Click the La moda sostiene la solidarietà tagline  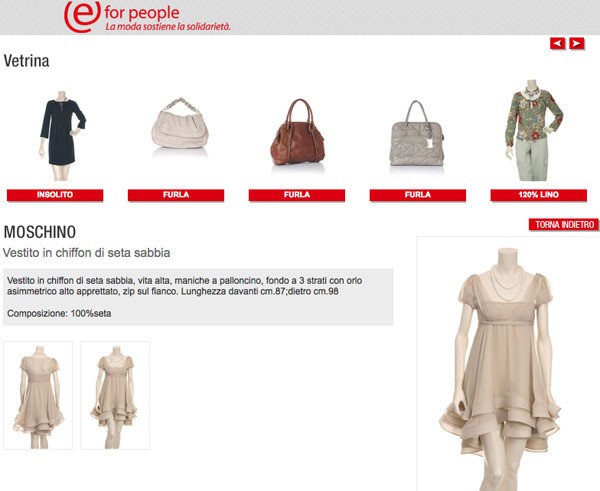click(168, 27)
